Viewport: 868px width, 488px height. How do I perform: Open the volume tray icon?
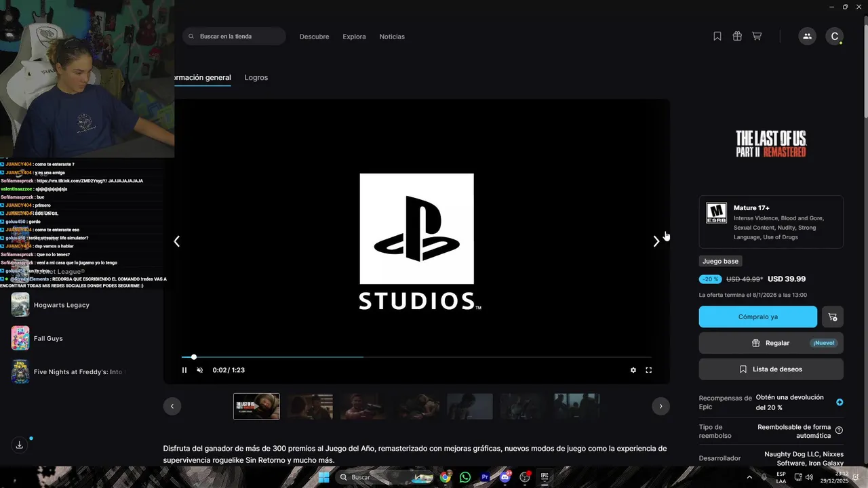click(810, 477)
